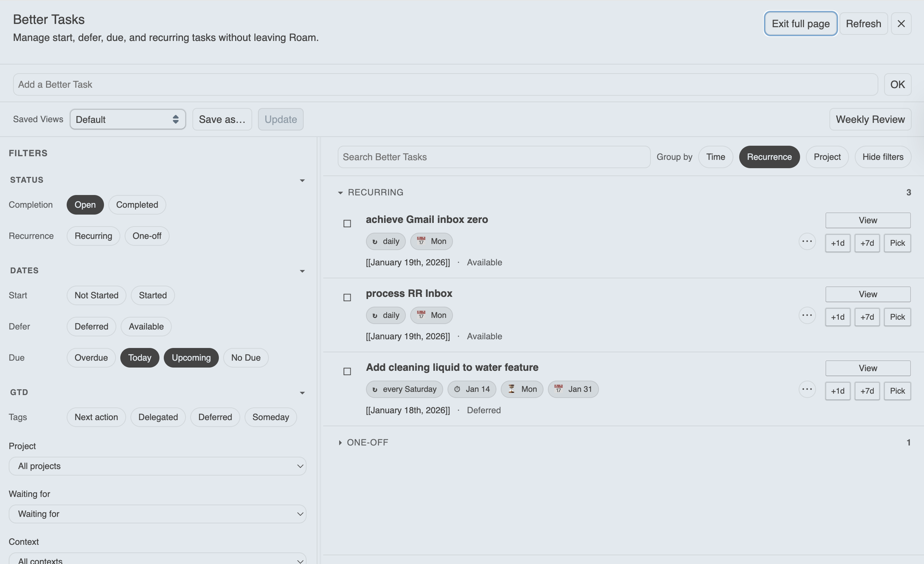Image resolution: width=924 pixels, height=564 pixels.
Task: Close the Better Tasks panel with X
Action: point(901,24)
